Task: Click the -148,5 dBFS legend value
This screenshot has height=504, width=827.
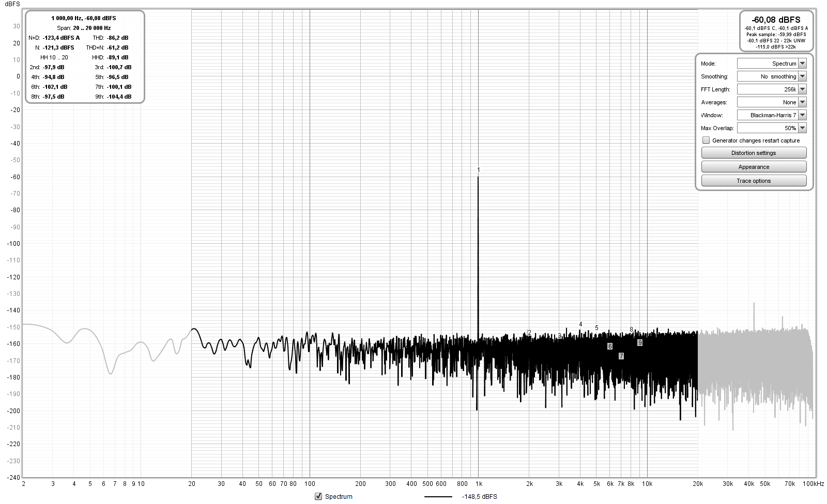Action: (479, 497)
